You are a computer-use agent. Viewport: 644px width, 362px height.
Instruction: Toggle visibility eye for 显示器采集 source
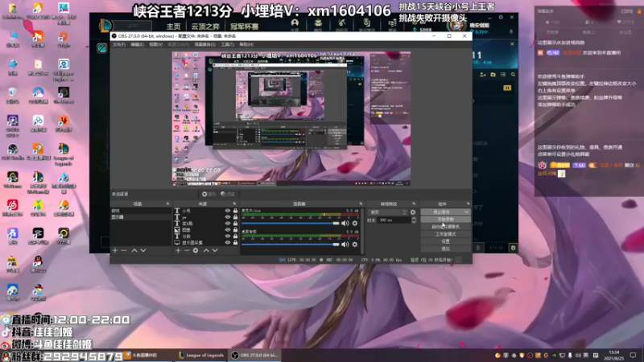(228, 243)
